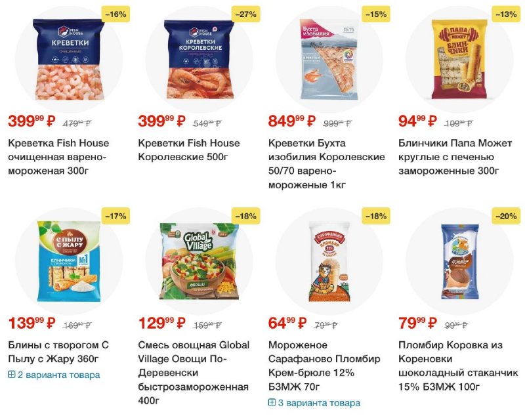Image resolution: width=525 pixels, height=420 pixels.
Task: Click the -20% discount badge on пломбир
Action: coord(506,216)
